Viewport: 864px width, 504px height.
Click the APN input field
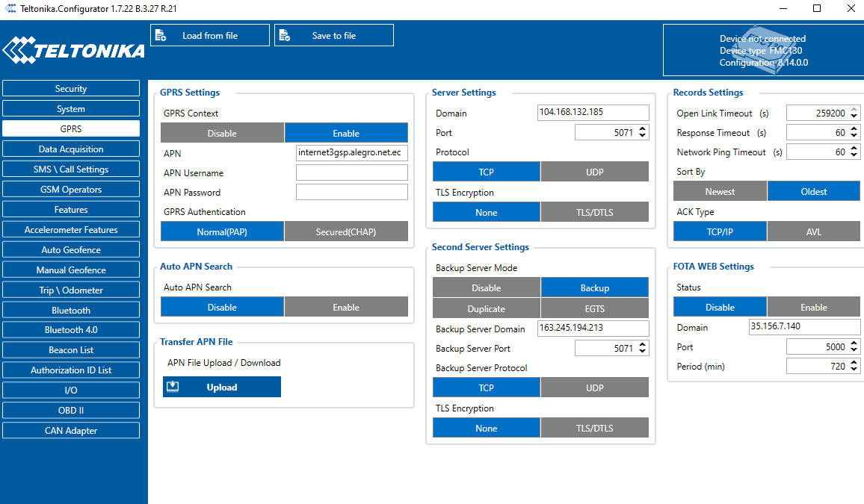pos(351,152)
